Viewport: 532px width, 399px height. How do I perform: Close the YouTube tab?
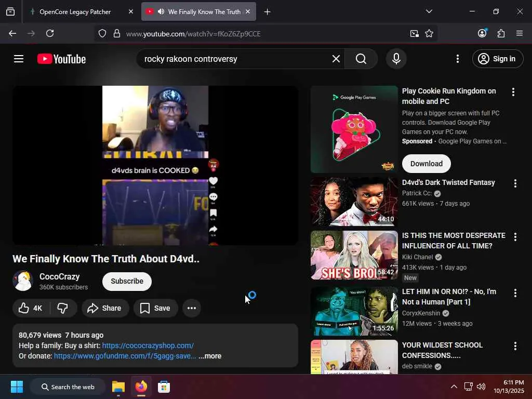[248, 11]
